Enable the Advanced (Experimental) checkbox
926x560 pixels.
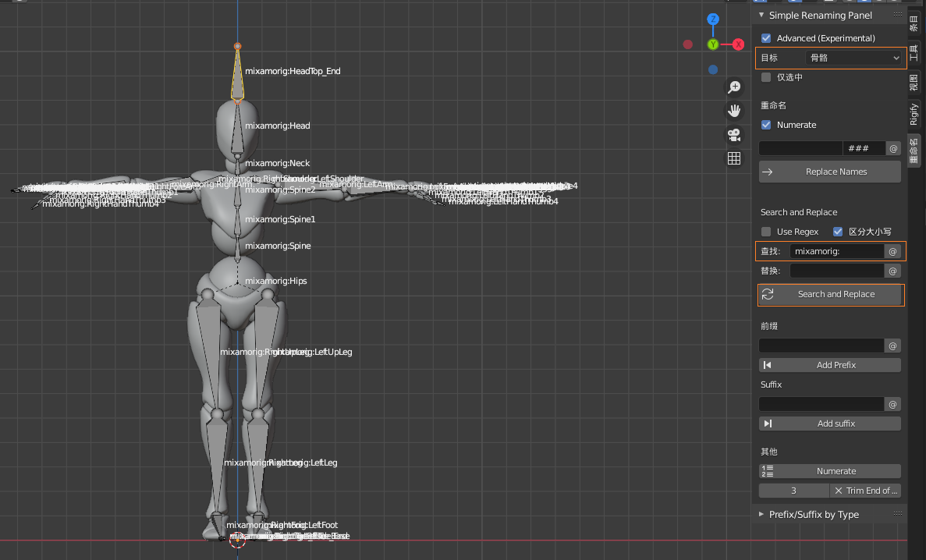pyautogui.click(x=766, y=37)
